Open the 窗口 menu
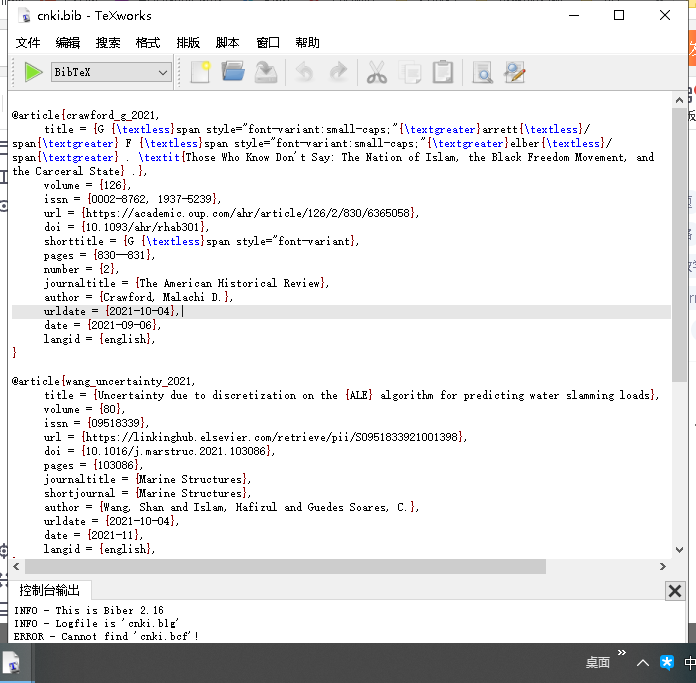Image resolution: width=696 pixels, height=683 pixels. click(268, 43)
